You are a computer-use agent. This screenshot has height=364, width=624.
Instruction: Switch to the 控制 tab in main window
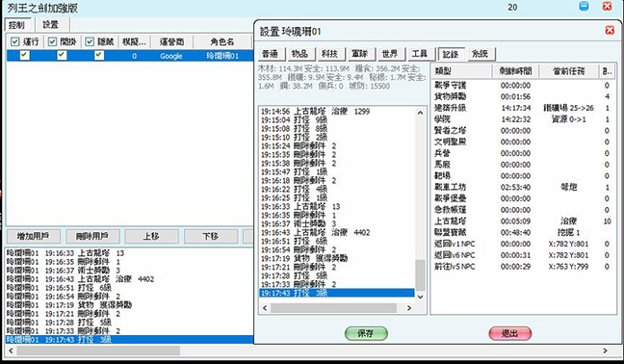(x=17, y=25)
